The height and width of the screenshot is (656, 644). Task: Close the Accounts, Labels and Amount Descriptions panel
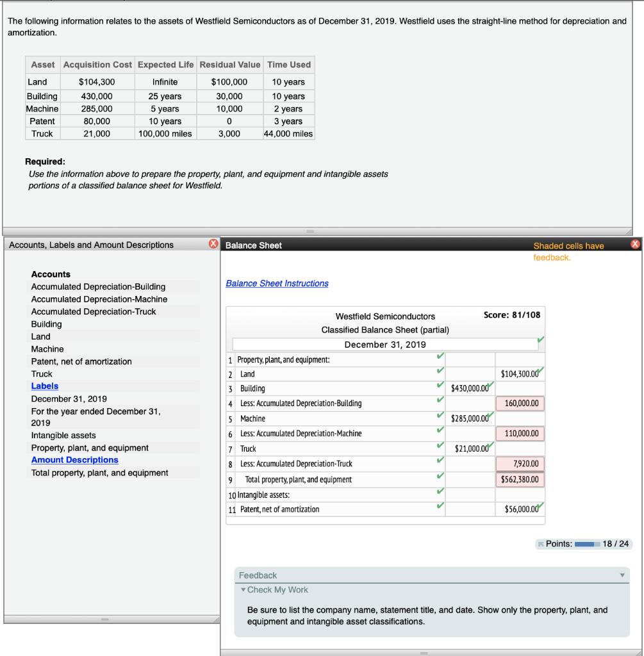pos(213,243)
